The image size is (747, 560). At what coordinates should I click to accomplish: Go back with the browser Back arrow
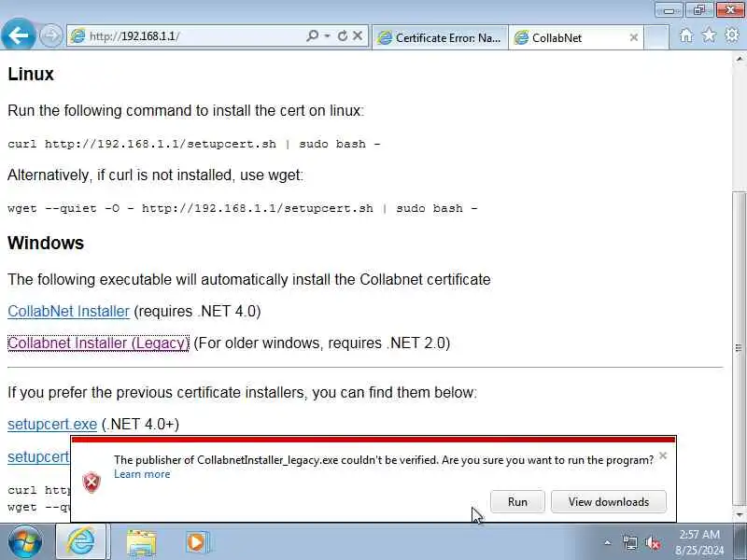(18, 35)
